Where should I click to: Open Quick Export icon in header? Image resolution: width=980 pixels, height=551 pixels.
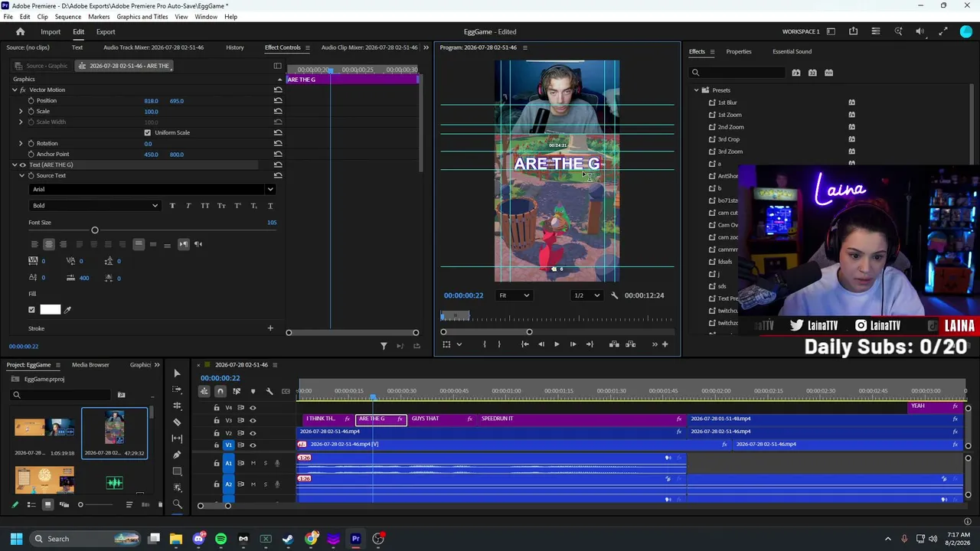pos(853,31)
